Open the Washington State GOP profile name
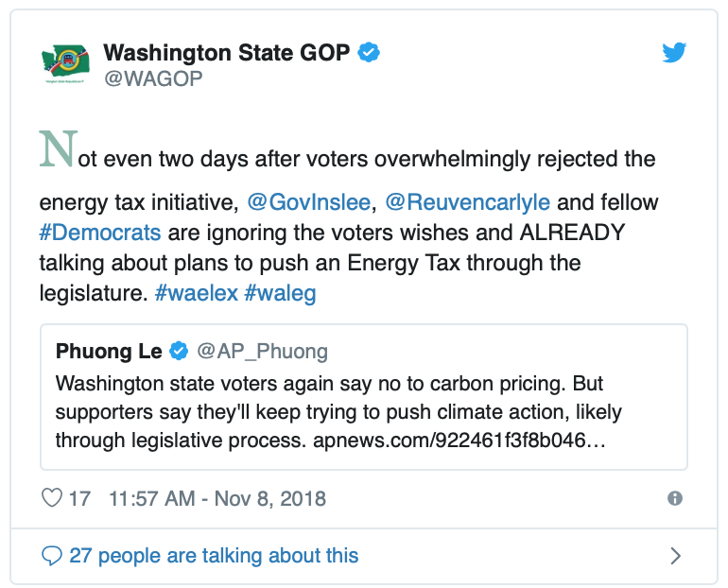Viewport: 728px width, 588px height. pyautogui.click(x=227, y=52)
